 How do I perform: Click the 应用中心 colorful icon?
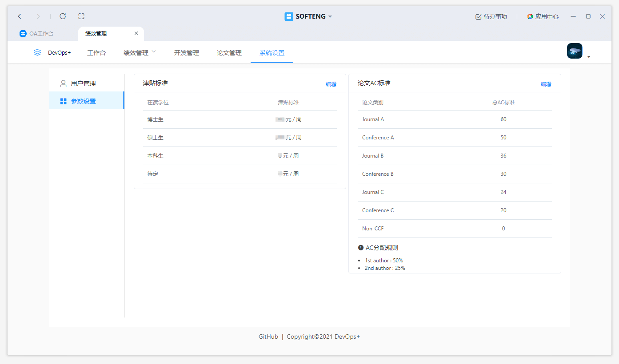530,16
